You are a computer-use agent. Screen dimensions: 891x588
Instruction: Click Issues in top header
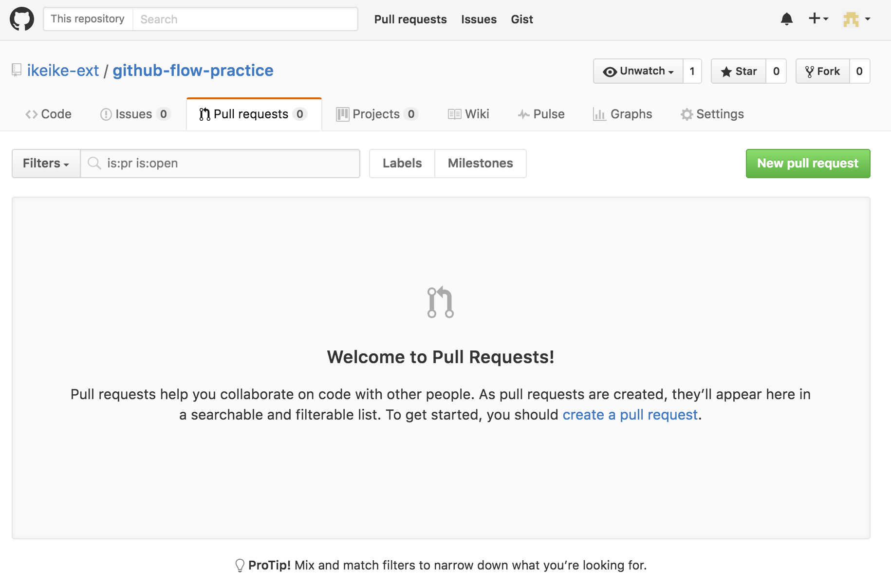(479, 19)
